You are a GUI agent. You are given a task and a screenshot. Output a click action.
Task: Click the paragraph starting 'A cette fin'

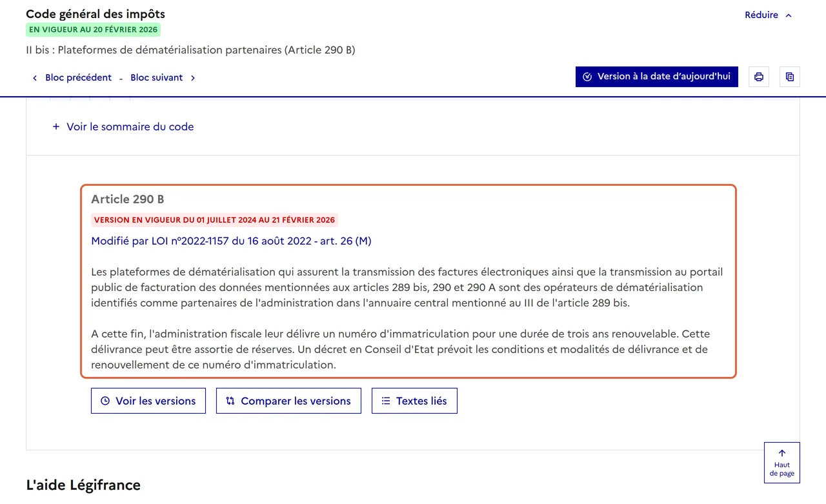click(400, 349)
